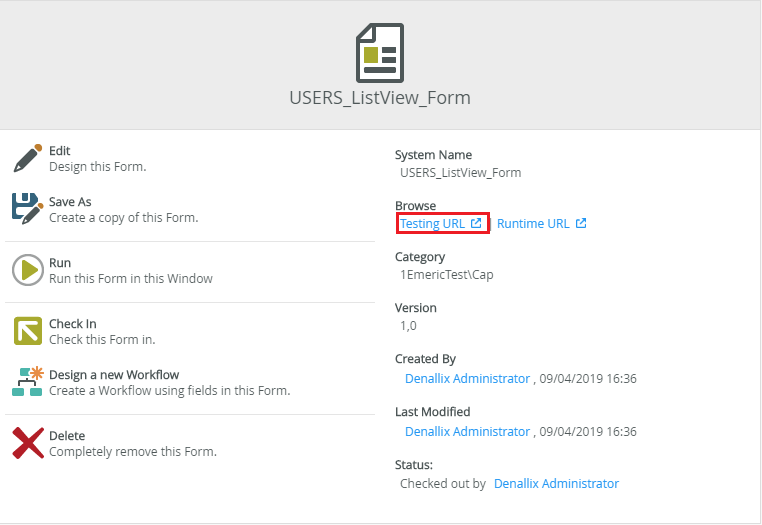This screenshot has height=525, width=762.
Task: Select the Edit menu label
Action: click(x=60, y=151)
